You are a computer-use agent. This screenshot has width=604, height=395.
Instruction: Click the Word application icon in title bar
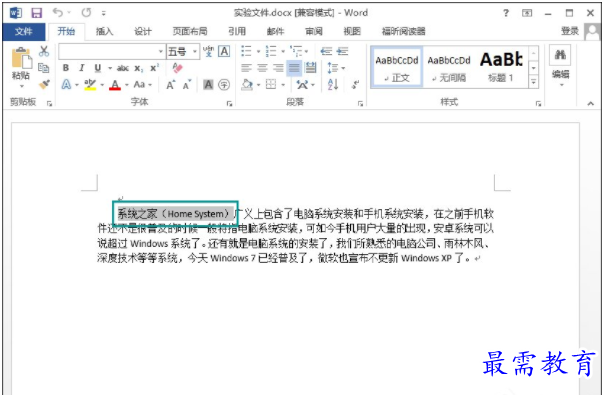16,13
